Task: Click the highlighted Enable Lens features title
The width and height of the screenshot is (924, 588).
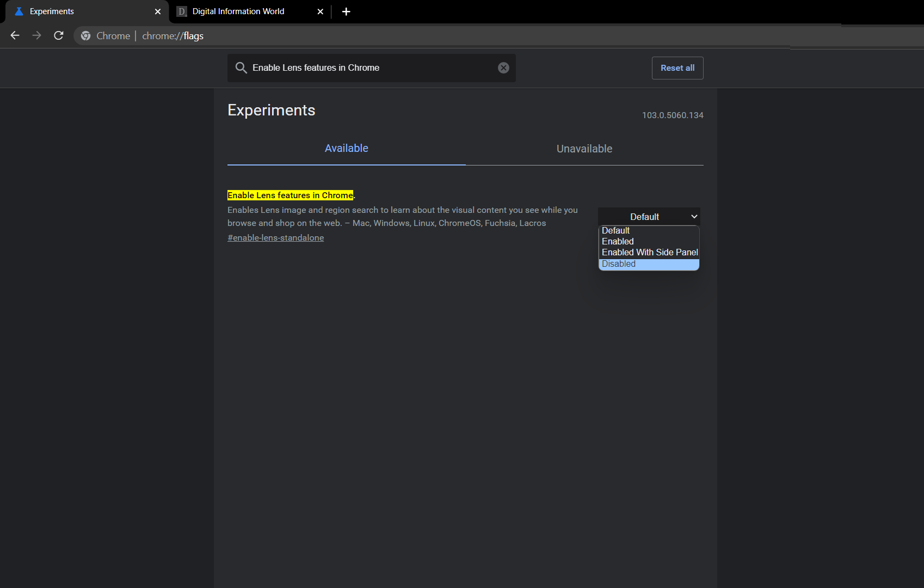Action: tap(291, 195)
